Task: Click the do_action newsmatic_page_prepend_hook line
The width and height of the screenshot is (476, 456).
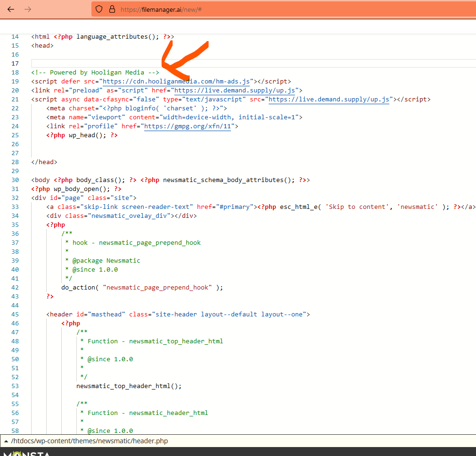Action: pyautogui.click(x=142, y=287)
